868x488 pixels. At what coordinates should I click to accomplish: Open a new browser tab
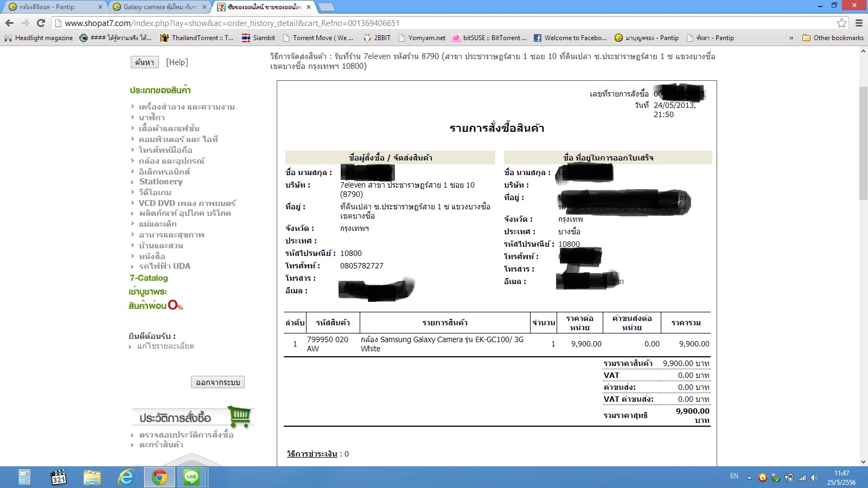[326, 7]
